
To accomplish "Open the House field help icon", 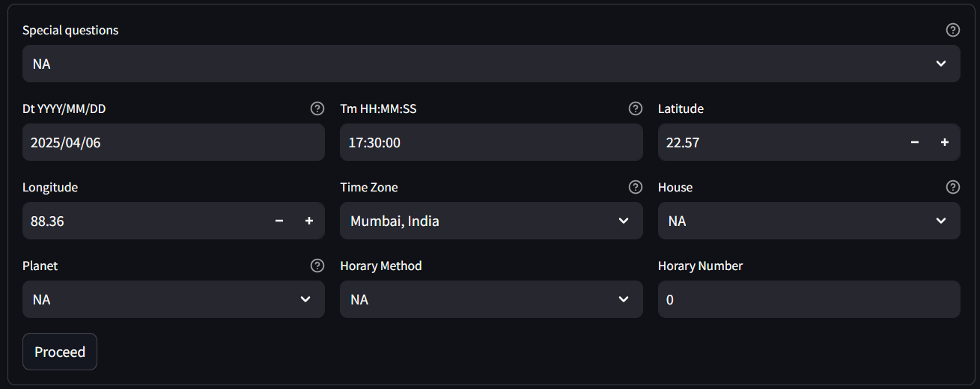I will 952,187.
